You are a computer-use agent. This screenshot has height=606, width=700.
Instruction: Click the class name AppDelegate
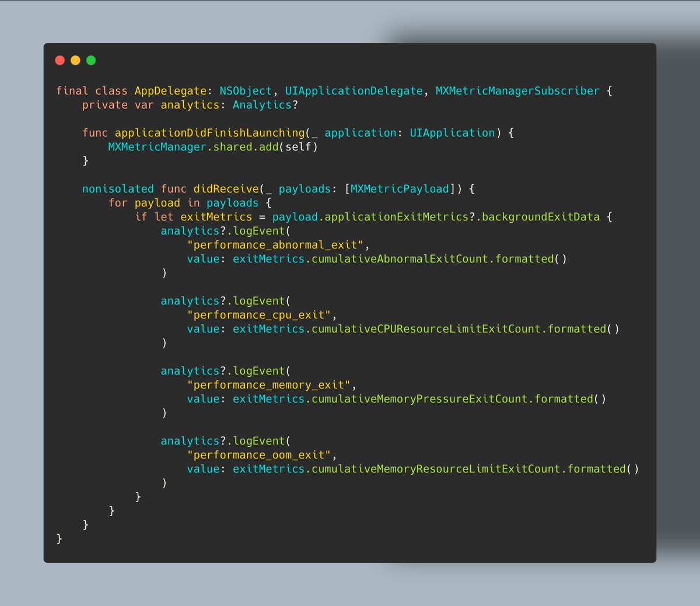pyautogui.click(x=170, y=91)
